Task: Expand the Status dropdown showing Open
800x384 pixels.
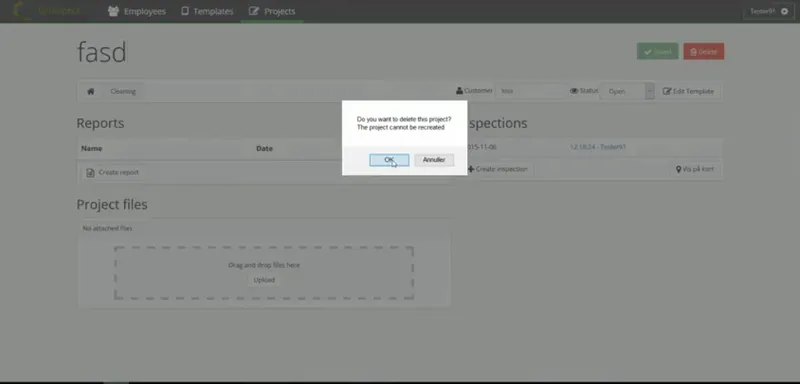Action: pos(627,91)
